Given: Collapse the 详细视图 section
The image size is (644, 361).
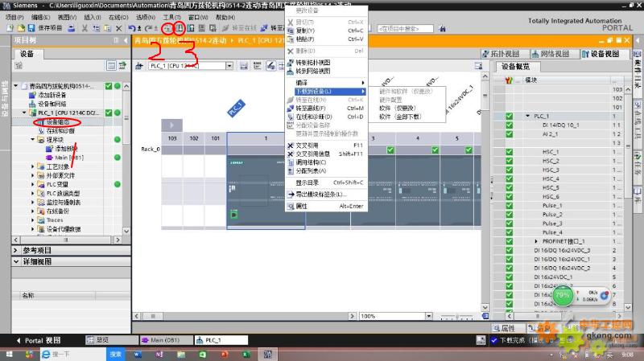Looking at the screenshot, I should (x=15, y=261).
